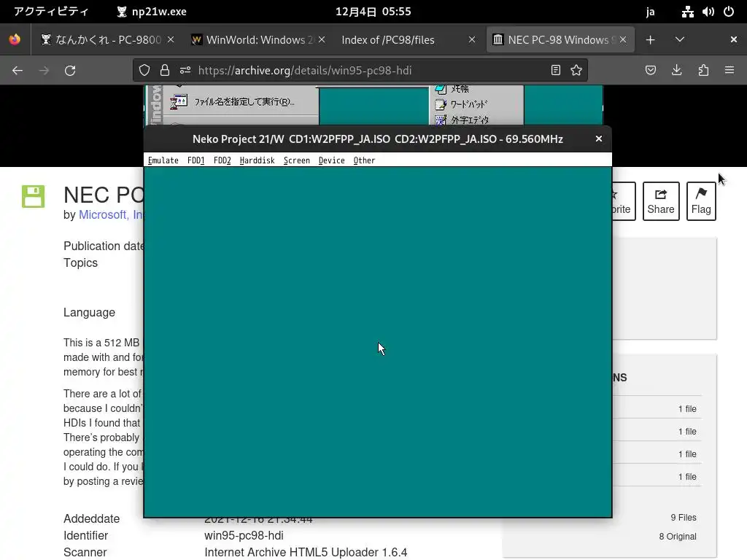Viewport: 747px width, 560px height.
Task: Toggle reader view icon
Action: point(555,71)
